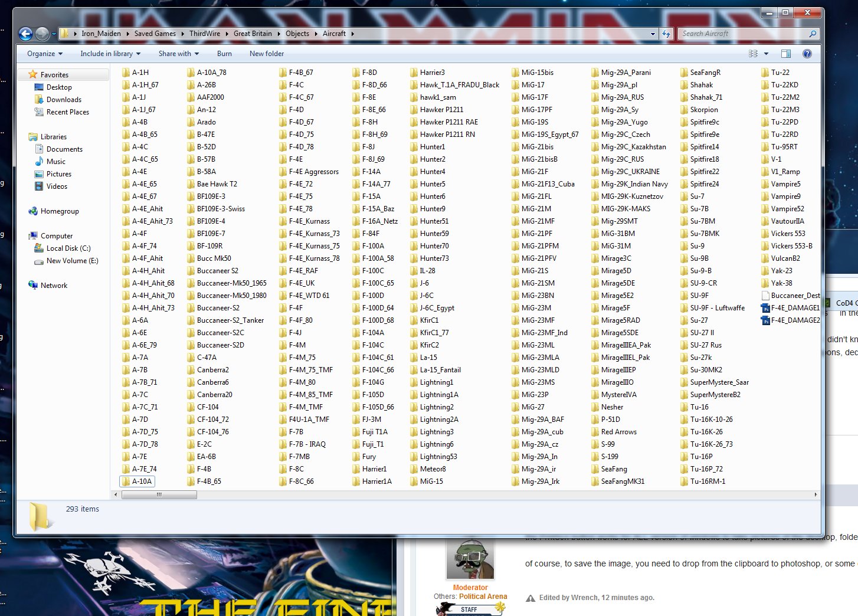Select the folder named "Nesher"

[607, 407]
